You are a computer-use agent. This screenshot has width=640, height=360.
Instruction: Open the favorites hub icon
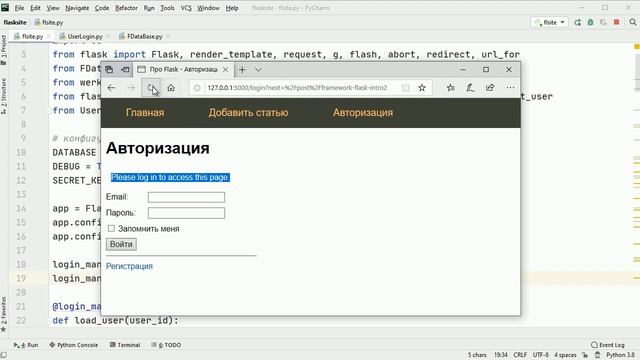click(451, 88)
